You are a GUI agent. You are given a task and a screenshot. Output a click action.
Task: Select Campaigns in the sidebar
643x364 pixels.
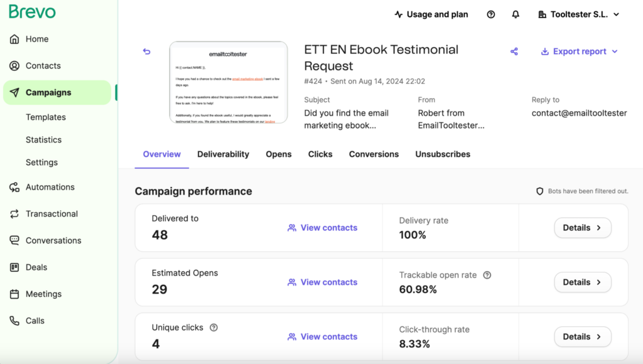click(48, 92)
